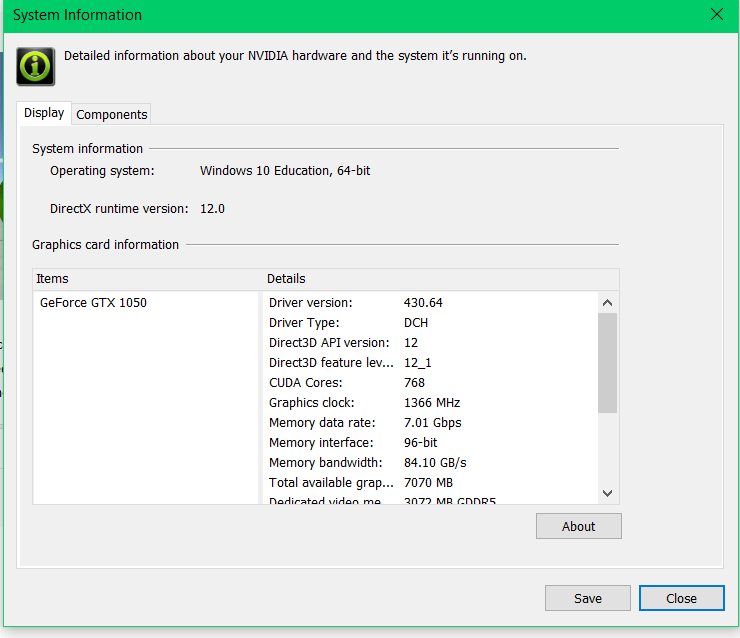This screenshot has width=740, height=638.
Task: Select the Memory bandwidth detail row
Action: tap(430, 462)
